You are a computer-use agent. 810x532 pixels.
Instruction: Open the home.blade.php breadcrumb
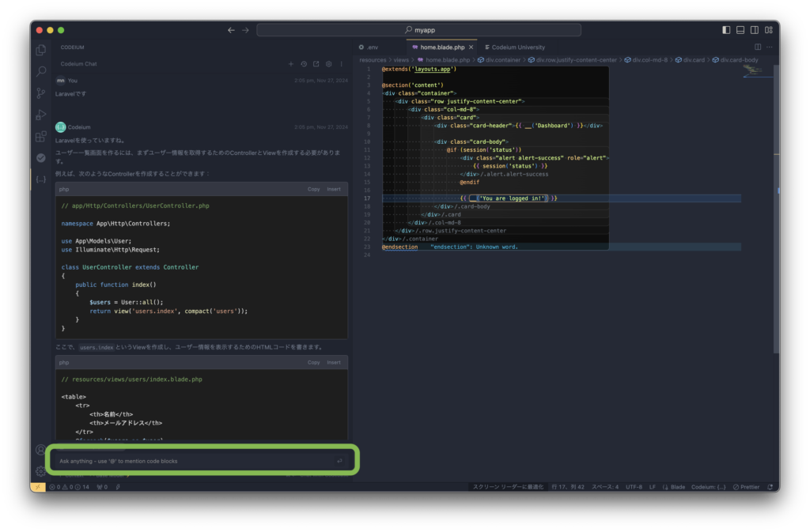(x=444, y=60)
